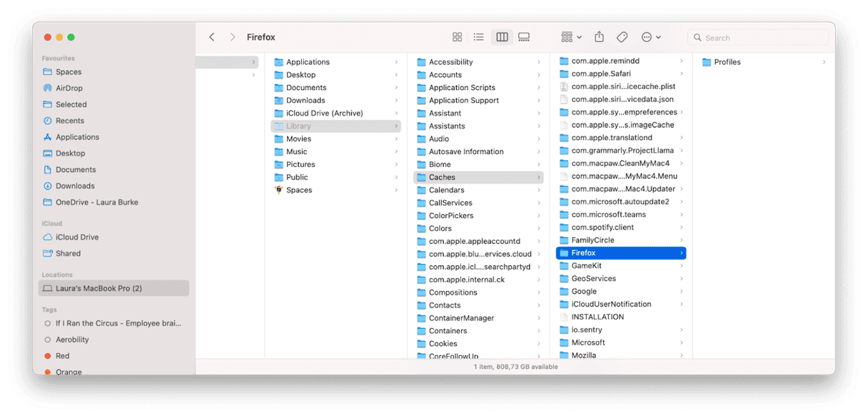This screenshot has width=868, height=418.
Task: Open the Share menu in the toolbar
Action: pos(599,36)
